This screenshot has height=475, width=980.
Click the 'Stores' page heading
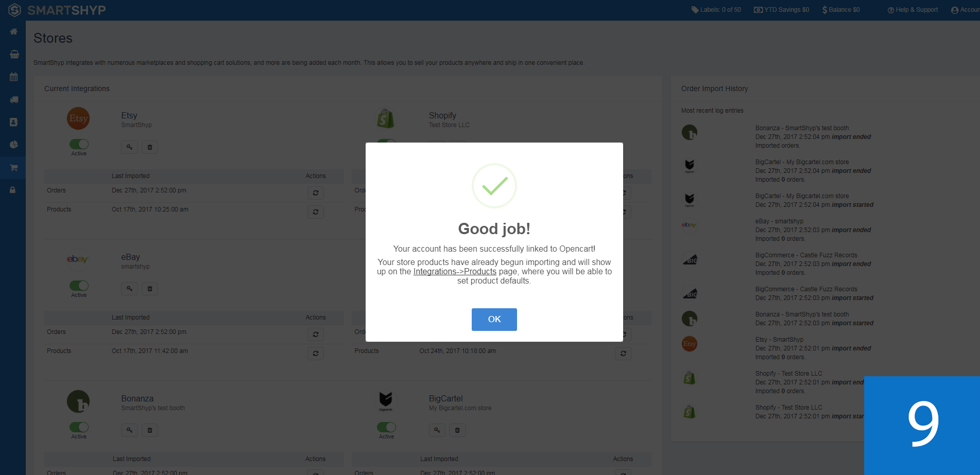(53, 38)
